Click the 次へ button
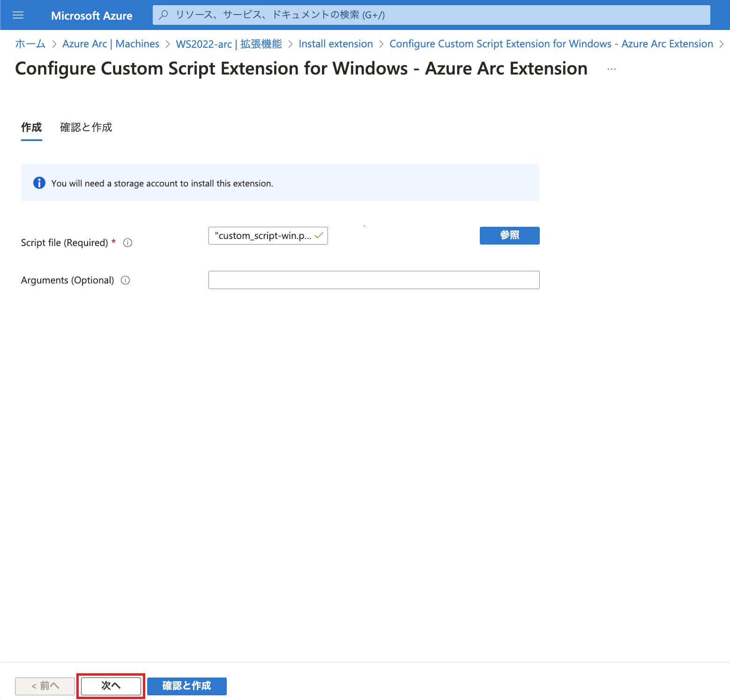 (111, 686)
